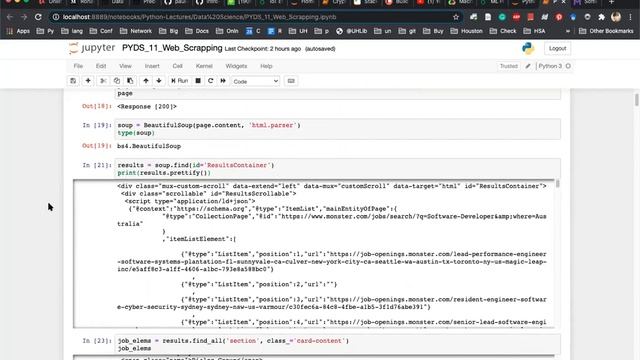The width and height of the screenshot is (640, 360).
Task: Open the Chrome three-dot menu
Action: pos(631,17)
